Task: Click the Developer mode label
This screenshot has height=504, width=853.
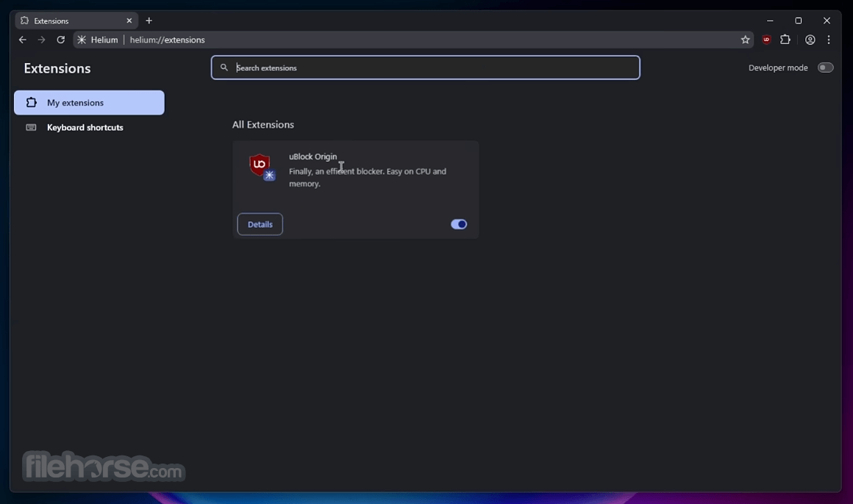Action: click(778, 68)
